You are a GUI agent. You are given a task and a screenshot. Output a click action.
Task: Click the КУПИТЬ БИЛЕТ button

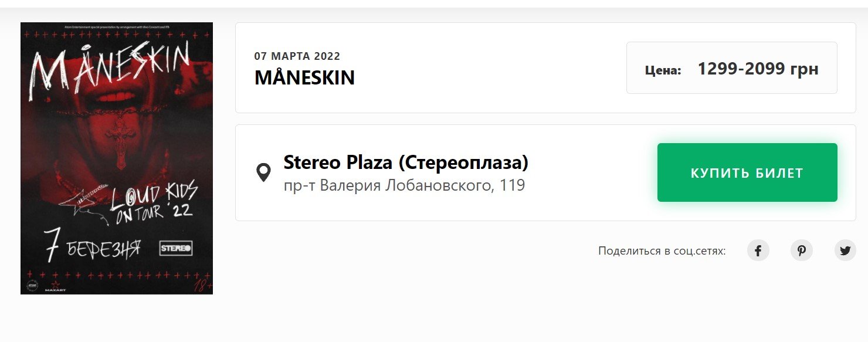coord(747,172)
